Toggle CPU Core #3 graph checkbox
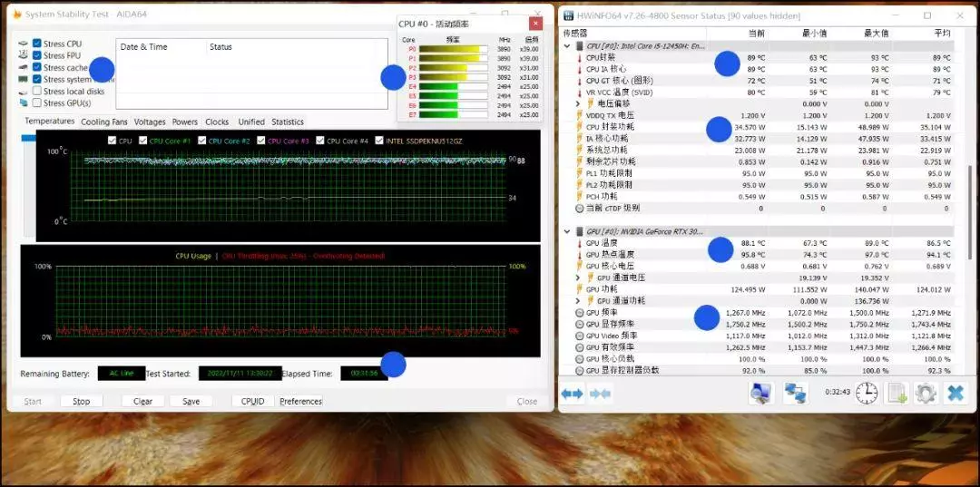 [261, 141]
